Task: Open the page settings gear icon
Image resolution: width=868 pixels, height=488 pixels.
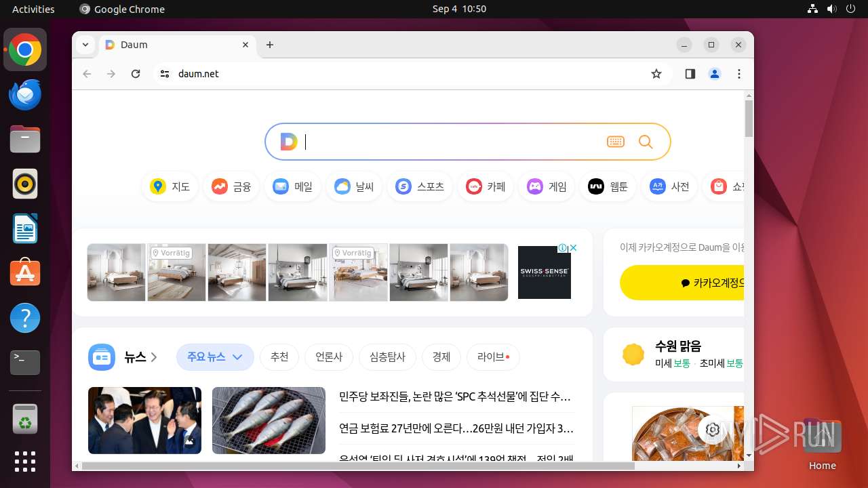Action: pyautogui.click(x=712, y=430)
